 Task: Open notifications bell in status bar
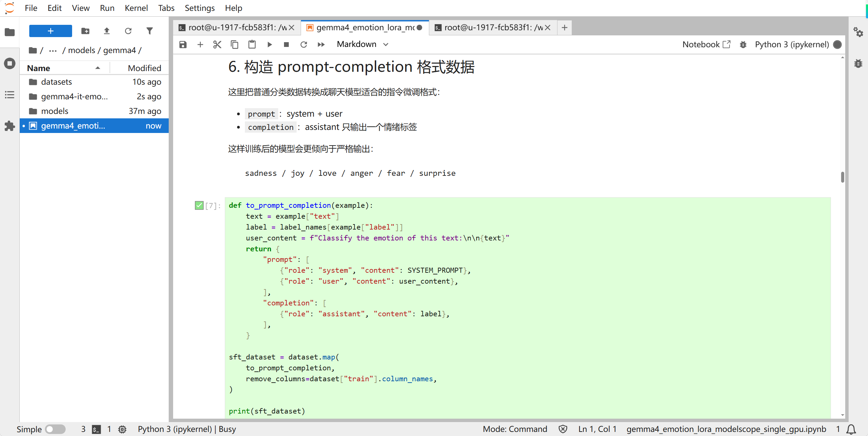click(851, 429)
